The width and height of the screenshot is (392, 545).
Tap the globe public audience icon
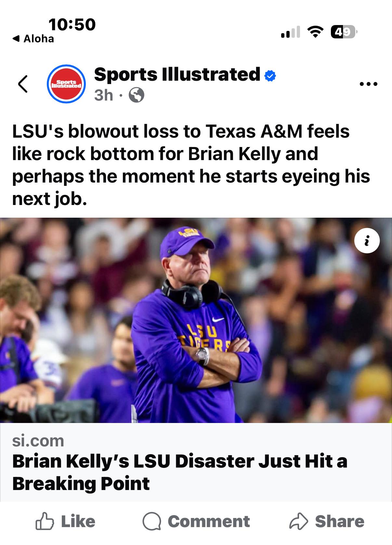point(137,96)
